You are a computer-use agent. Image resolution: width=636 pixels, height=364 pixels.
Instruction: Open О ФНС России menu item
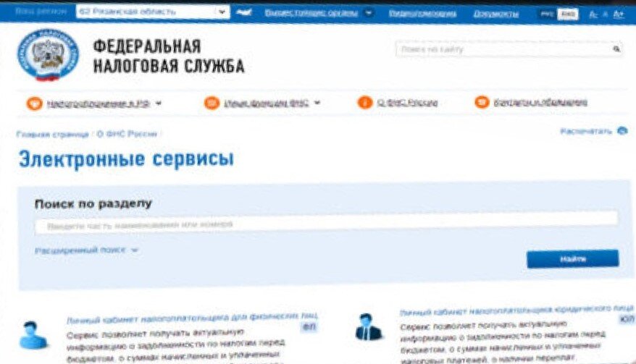pos(407,103)
